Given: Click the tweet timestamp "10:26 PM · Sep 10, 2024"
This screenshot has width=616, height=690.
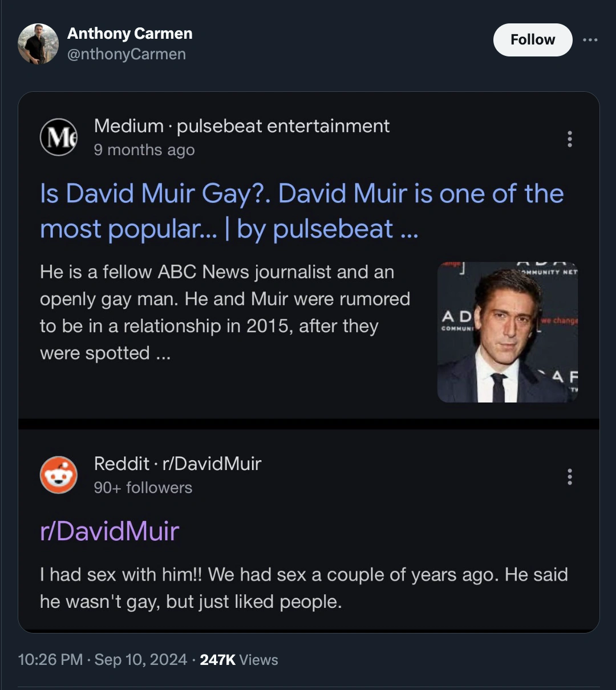Looking at the screenshot, I should click(103, 660).
